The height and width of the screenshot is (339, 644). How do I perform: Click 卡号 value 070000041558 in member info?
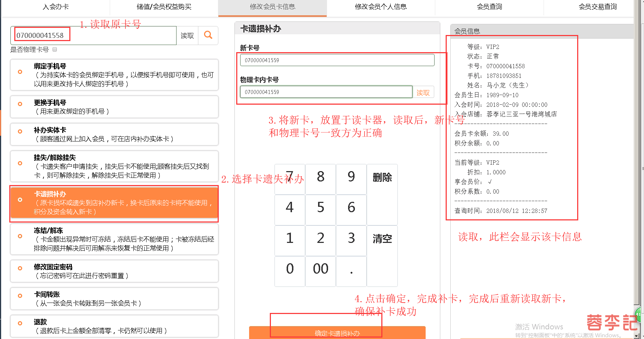coord(505,66)
